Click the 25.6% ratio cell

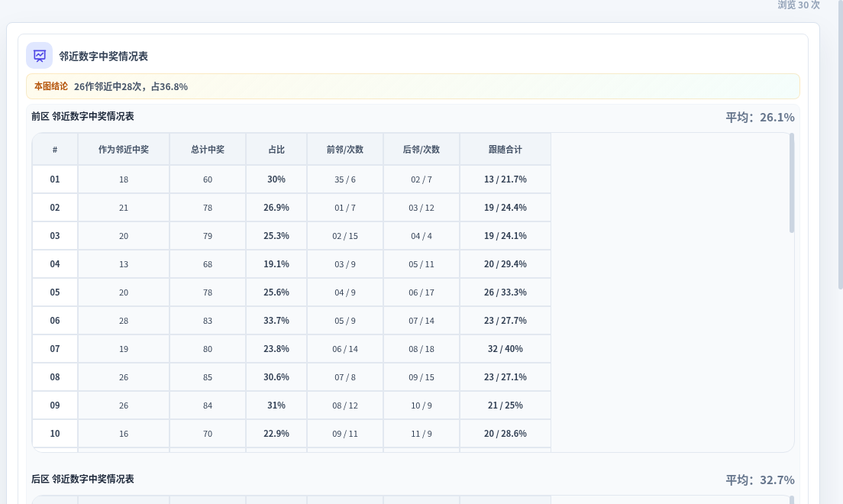[x=276, y=292]
